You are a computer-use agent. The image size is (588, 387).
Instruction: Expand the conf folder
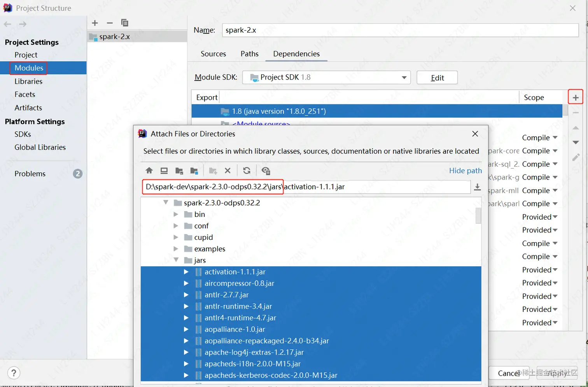(176, 226)
